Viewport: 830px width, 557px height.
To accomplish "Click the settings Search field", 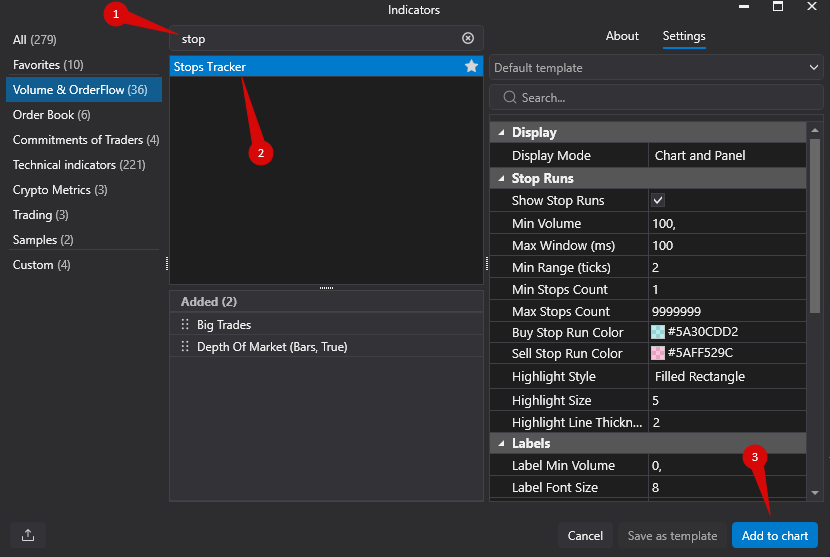I will click(x=656, y=97).
